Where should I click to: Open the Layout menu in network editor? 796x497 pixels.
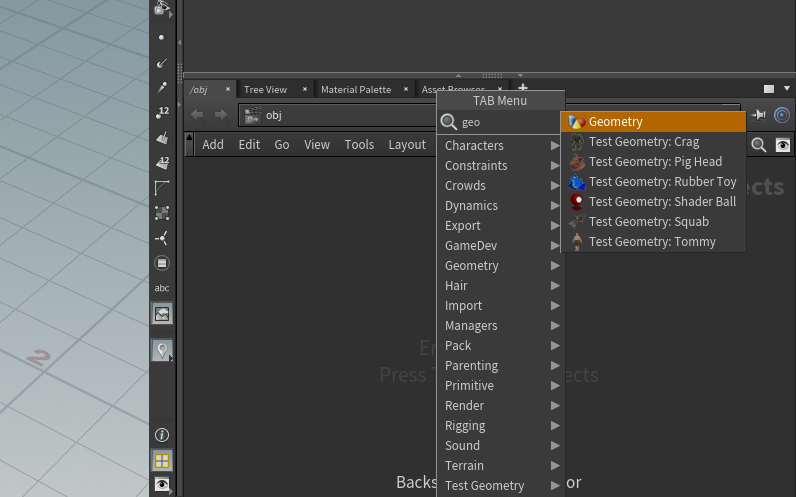pyautogui.click(x=407, y=145)
